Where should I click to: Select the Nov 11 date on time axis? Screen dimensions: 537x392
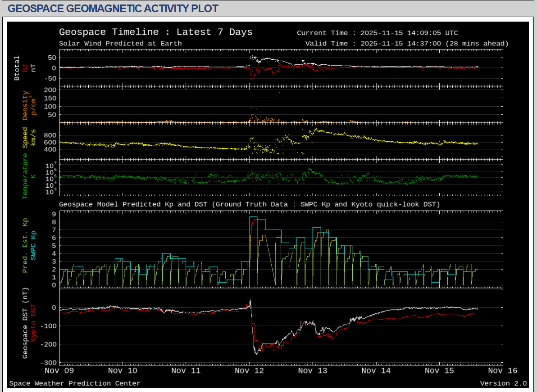[186, 371]
